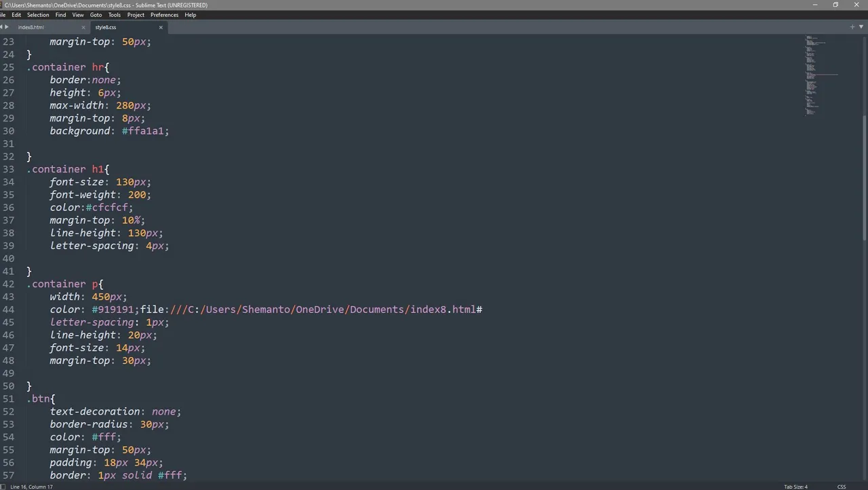Open the View menu
The width and height of the screenshot is (868, 490).
78,15
